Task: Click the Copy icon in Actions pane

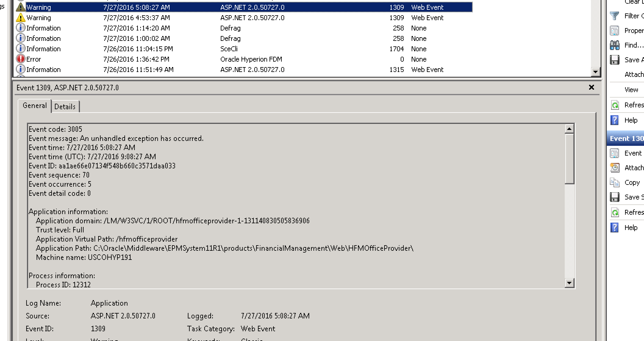Action: click(x=614, y=182)
